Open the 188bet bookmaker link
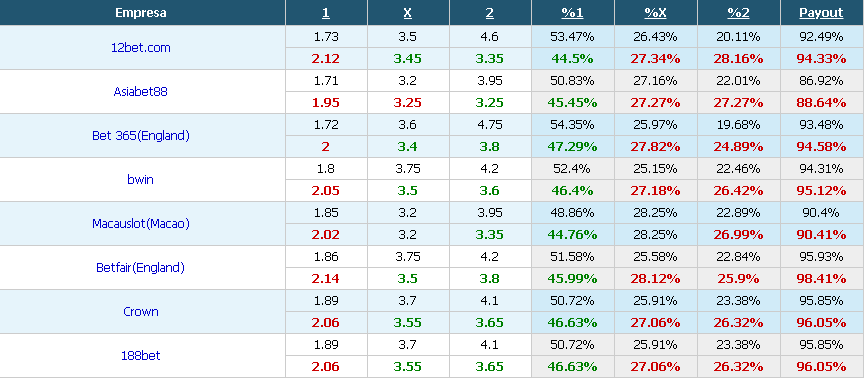865x378 pixels. 140,355
